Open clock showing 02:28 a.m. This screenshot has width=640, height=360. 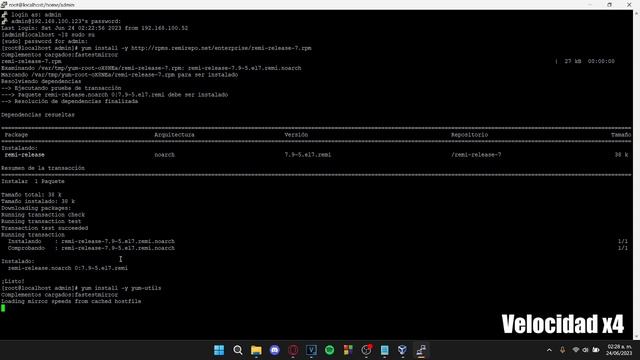pos(619,350)
